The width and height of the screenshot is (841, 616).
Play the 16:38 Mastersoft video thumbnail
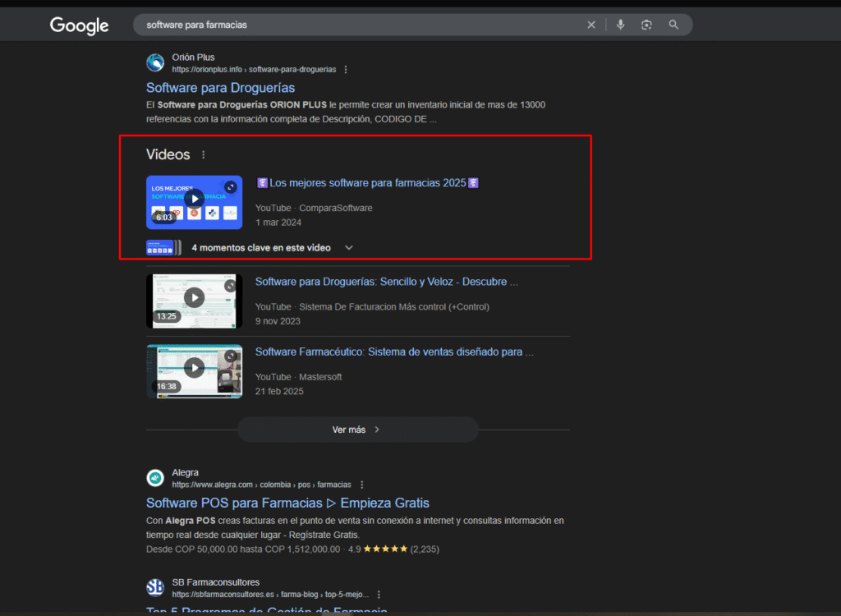[x=194, y=371]
